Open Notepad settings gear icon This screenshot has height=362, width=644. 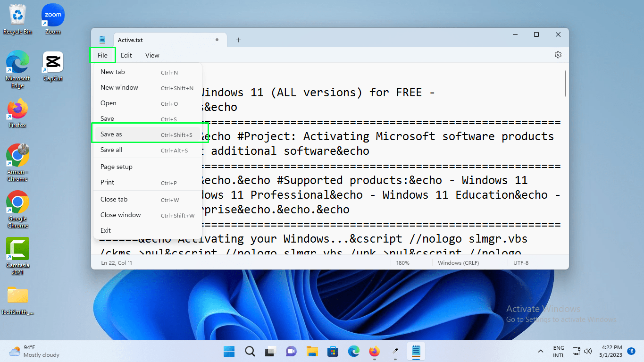[558, 55]
